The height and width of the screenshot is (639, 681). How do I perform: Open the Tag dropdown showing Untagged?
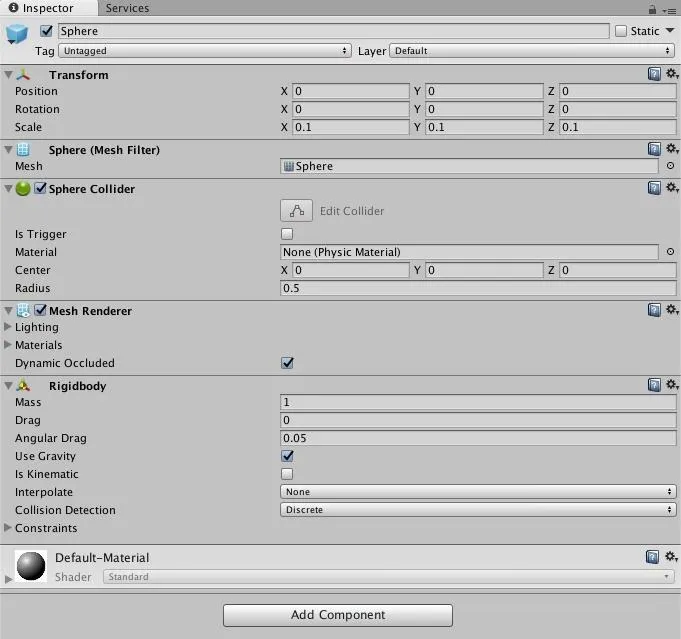click(x=205, y=51)
